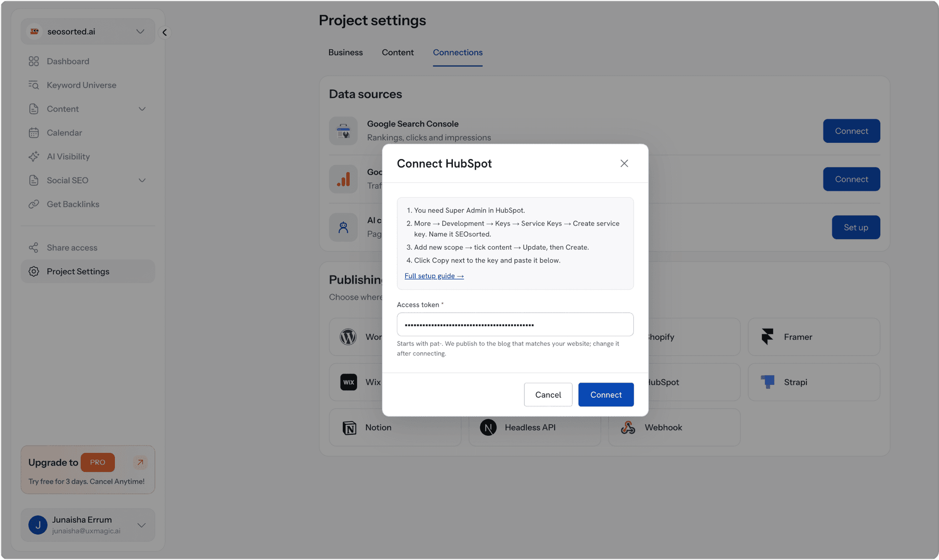Choose the Headless API option
The width and height of the screenshot is (939, 560).
click(x=535, y=427)
